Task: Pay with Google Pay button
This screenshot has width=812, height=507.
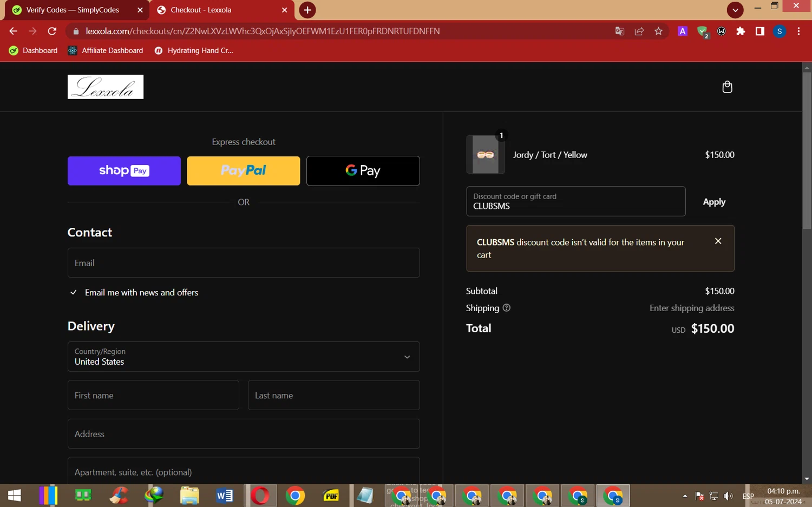Action: pos(363,171)
